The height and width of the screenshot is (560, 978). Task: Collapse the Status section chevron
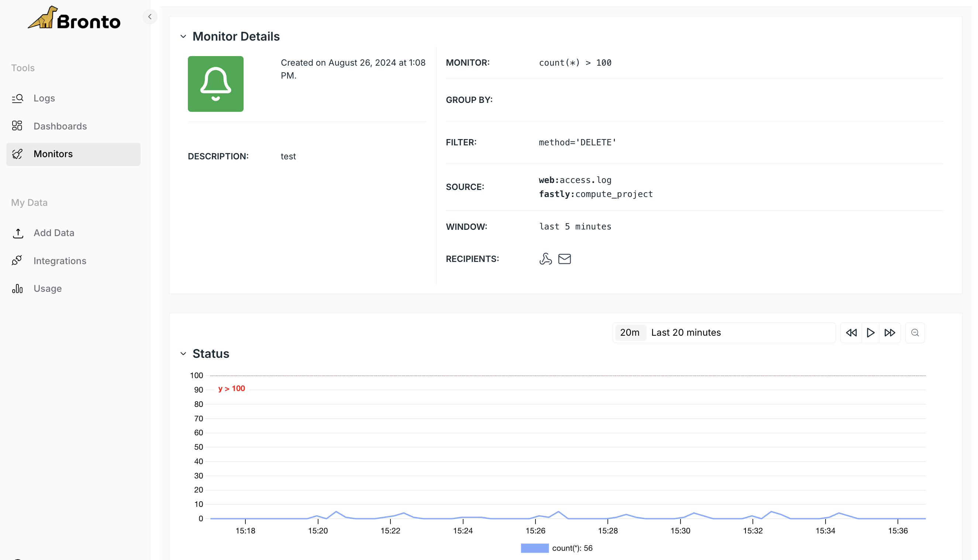pyautogui.click(x=183, y=353)
